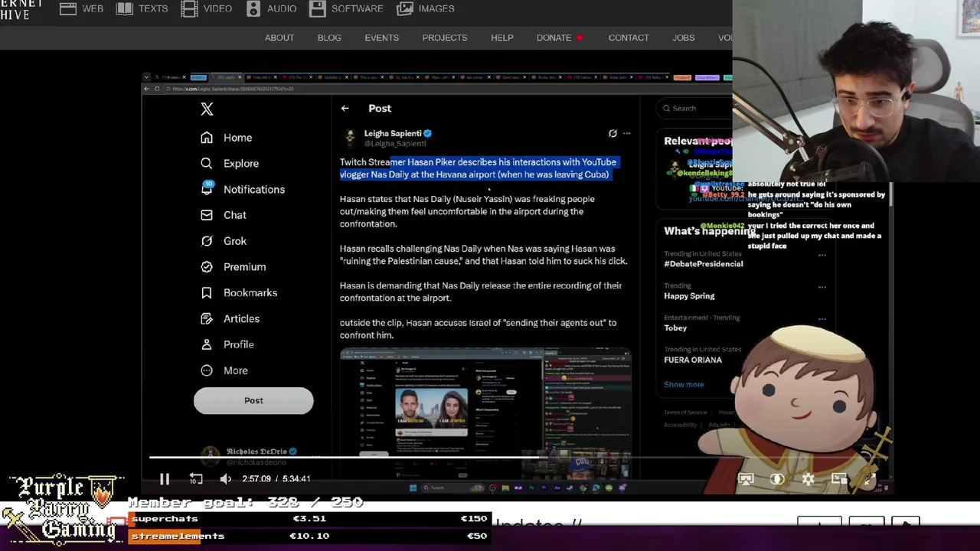Click Nicholas DeOrio account at sidebar bottom
Image resolution: width=980 pixels, height=551 pixels.
click(x=249, y=455)
